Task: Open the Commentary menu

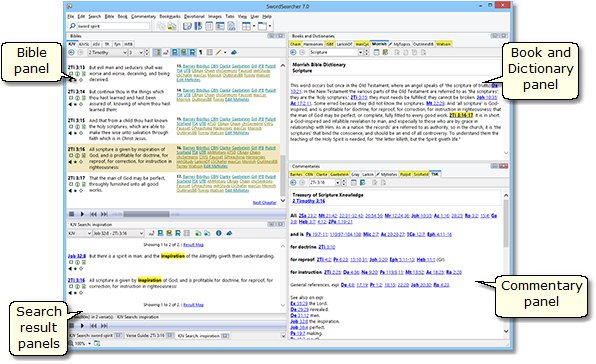Action: 143,17
